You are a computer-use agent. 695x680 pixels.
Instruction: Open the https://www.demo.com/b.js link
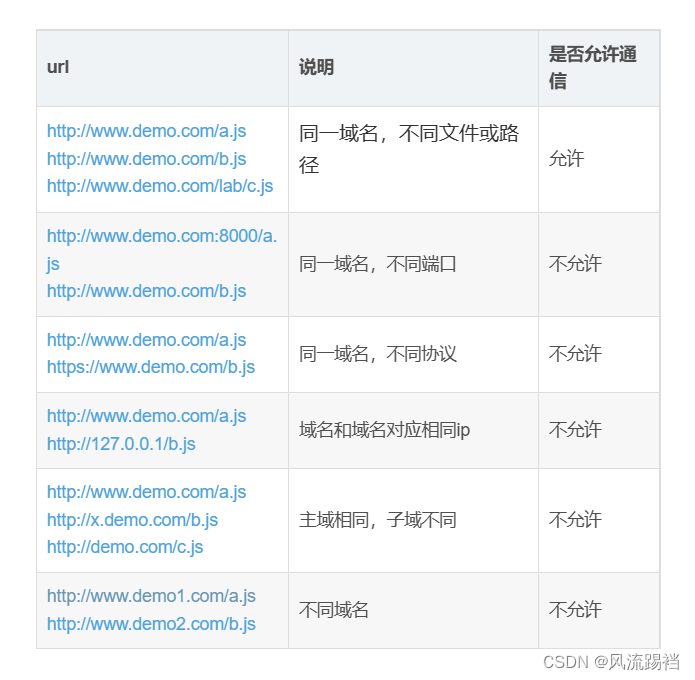[x=151, y=367]
